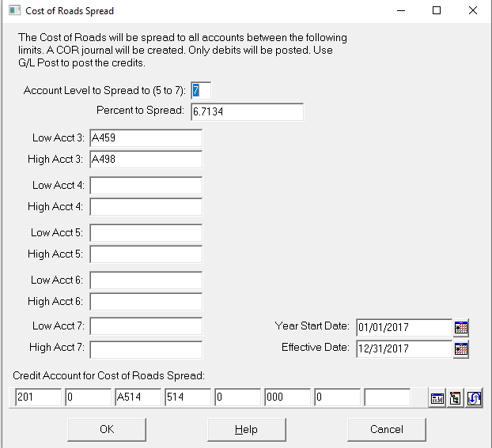
Task: Click credit account segment containing 201
Action: pyautogui.click(x=38, y=397)
